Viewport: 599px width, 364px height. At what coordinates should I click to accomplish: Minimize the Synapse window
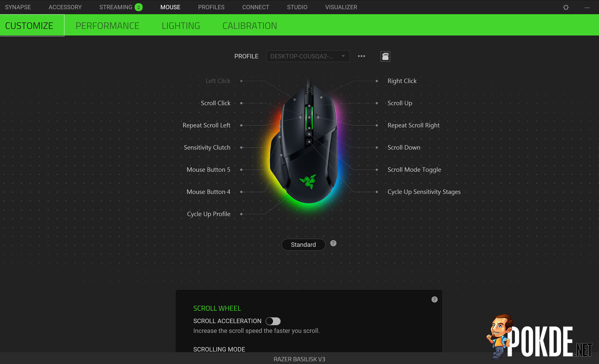click(x=587, y=7)
